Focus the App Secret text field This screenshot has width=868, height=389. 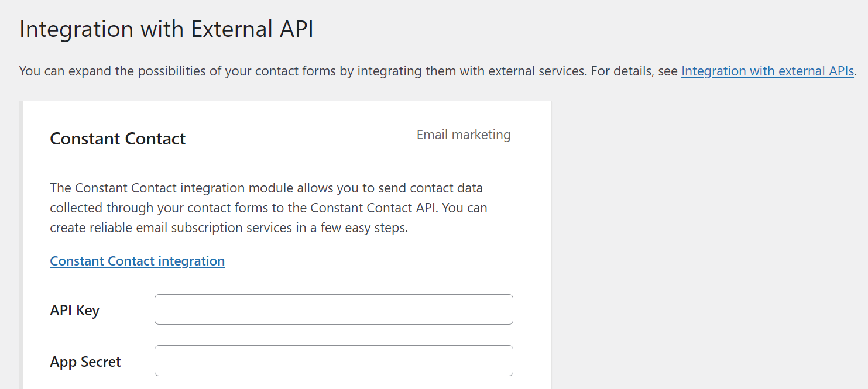click(334, 361)
